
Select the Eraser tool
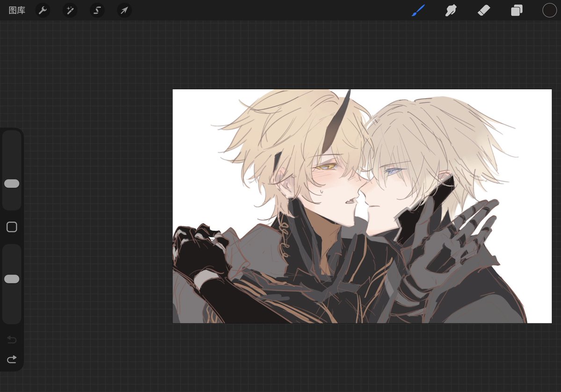tap(484, 10)
